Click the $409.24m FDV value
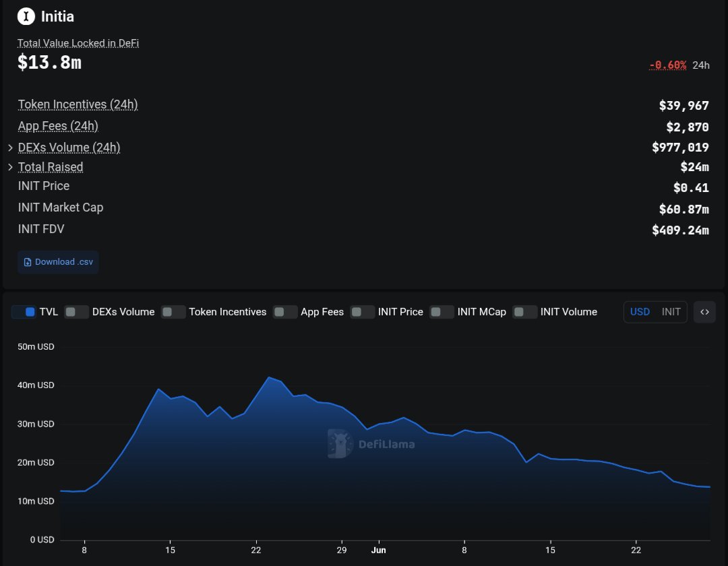This screenshot has height=566, width=728. 680,230
